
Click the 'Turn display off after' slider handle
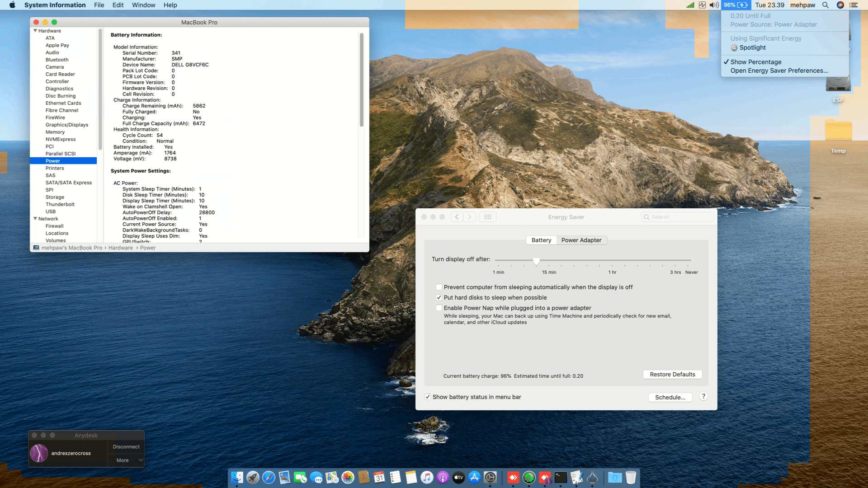[x=537, y=261]
